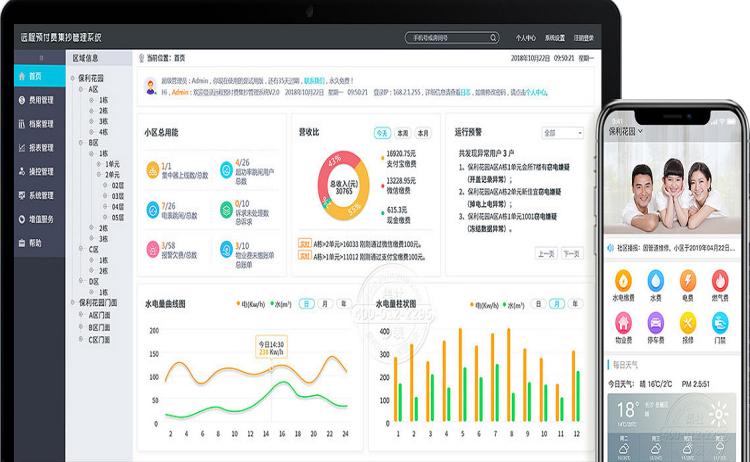The image size is (750, 462).
Task: Click the cyan 超功率跳闸用户 stat icon
Action: pyautogui.click(x=226, y=170)
